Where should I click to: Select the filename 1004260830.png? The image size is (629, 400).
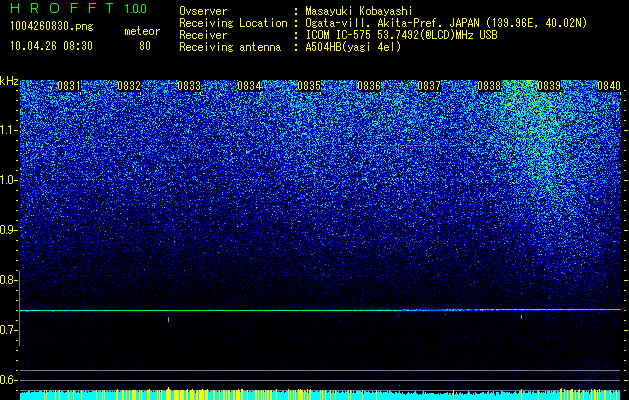(52, 27)
